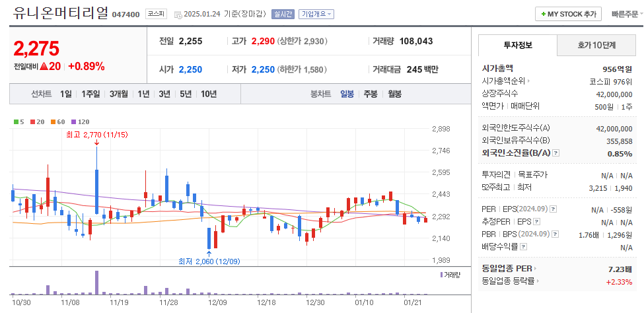Click the current price 2,275
The image size is (644, 313).
pos(36,49)
